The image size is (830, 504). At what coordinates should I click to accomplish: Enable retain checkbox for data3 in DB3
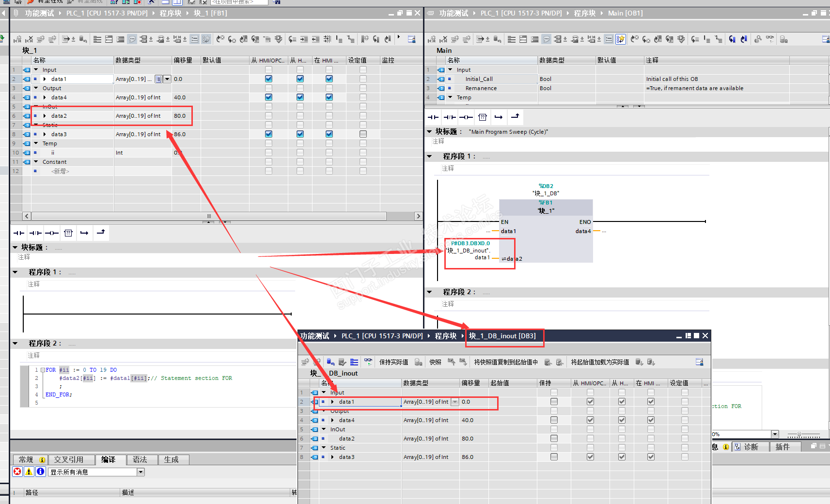[554, 457]
